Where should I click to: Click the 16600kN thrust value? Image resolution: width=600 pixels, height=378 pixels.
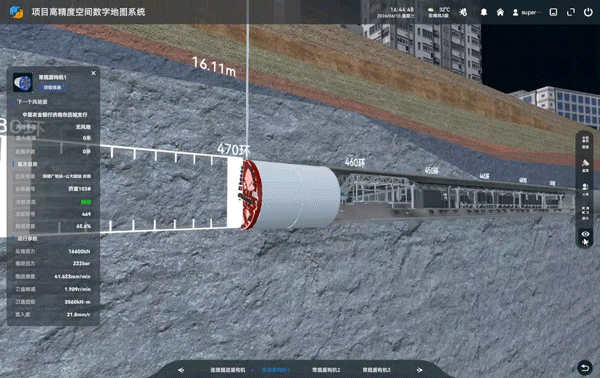(79, 251)
